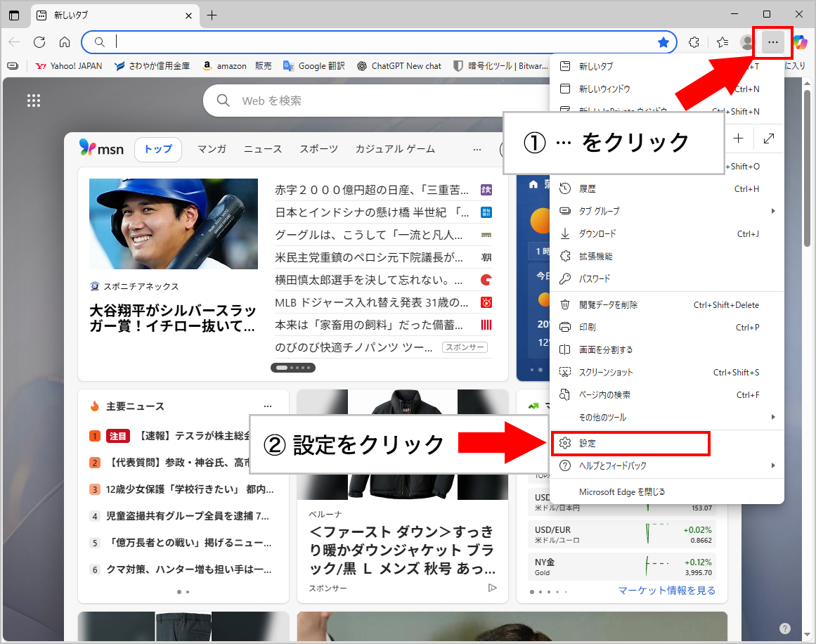Viewport: 816px width, 644px height.
Task: Open the tab actions icon at top left
Action: pos(14,15)
